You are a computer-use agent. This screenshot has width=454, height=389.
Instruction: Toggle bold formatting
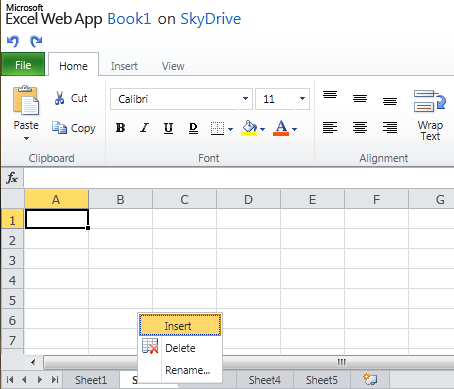click(x=120, y=128)
